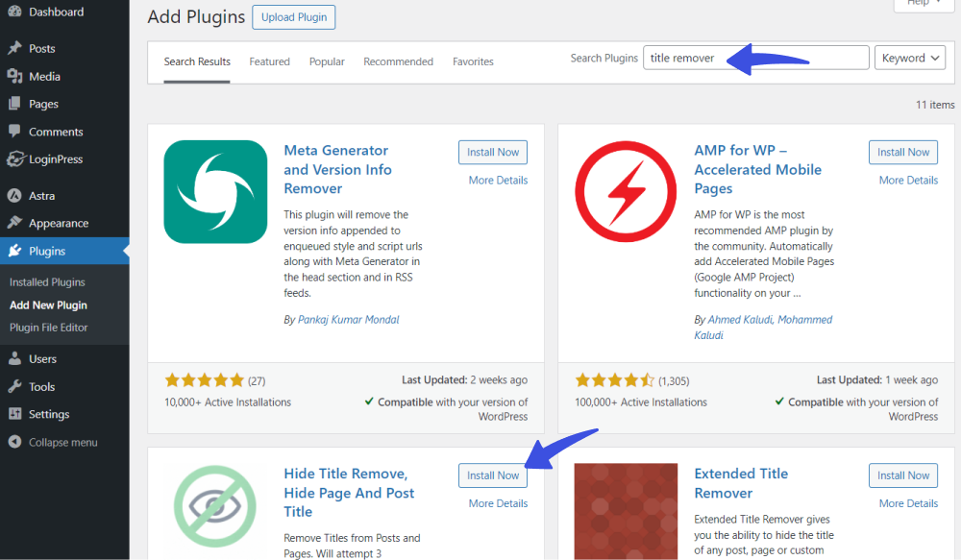View More Details for AMP for WP
This screenshot has height=560, width=961.
pyautogui.click(x=908, y=181)
